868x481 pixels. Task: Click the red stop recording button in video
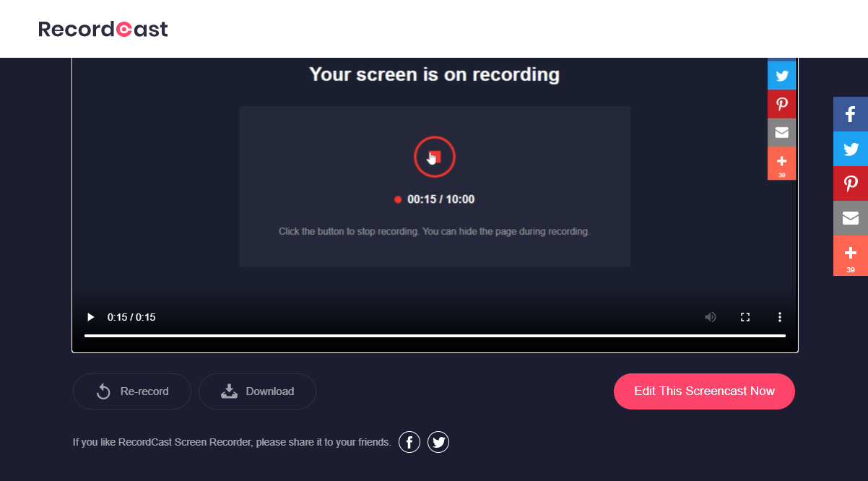435,156
